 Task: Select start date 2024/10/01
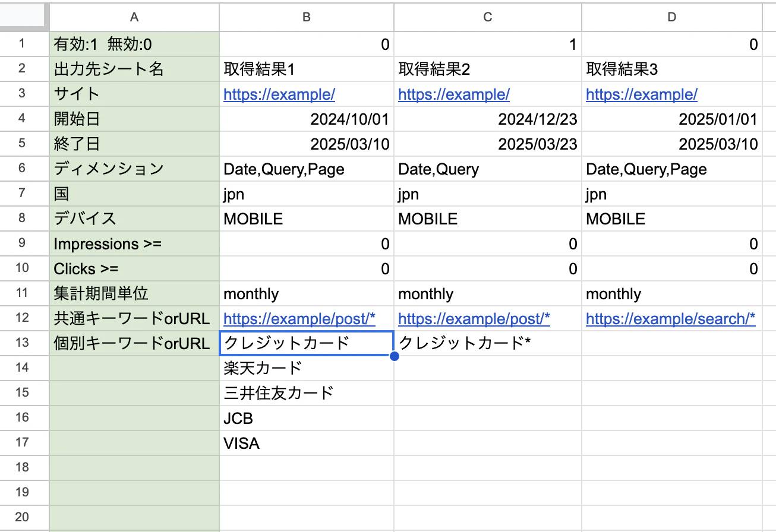click(307, 119)
